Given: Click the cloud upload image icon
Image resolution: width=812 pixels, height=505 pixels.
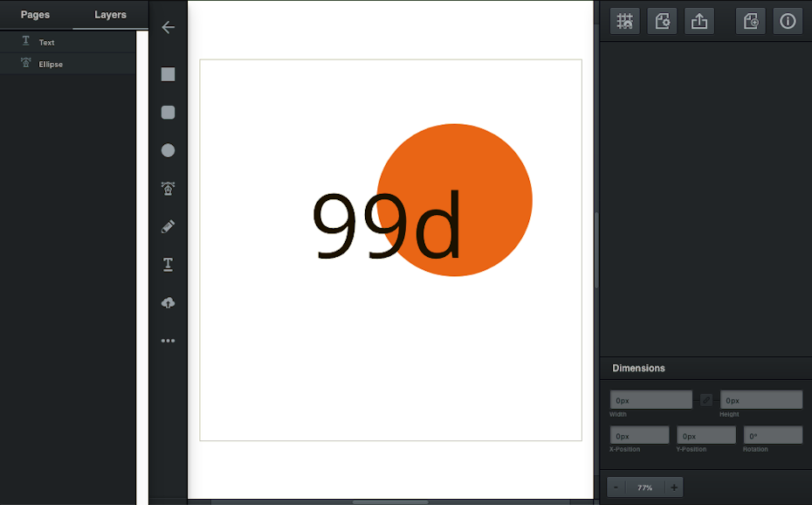Looking at the screenshot, I should [x=168, y=302].
